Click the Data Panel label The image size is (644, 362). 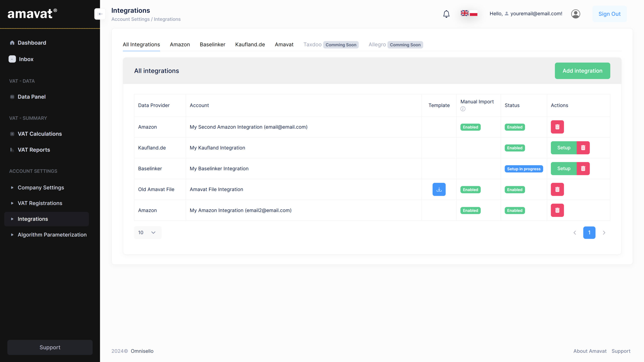click(x=31, y=97)
